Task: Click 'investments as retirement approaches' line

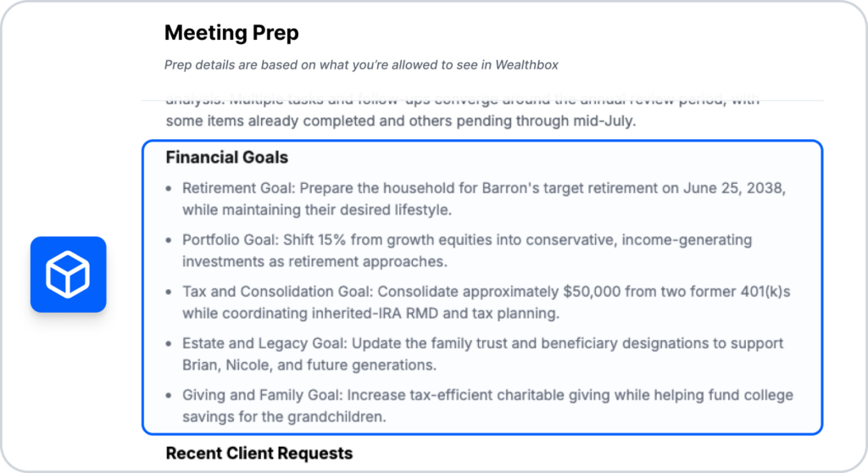Action: pos(314,261)
